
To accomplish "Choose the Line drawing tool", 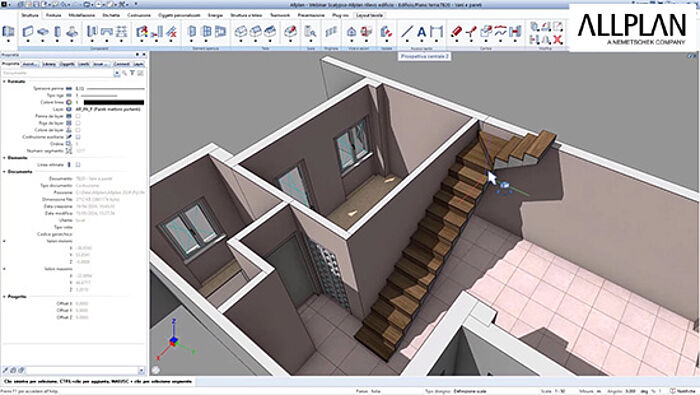I will coord(407,31).
